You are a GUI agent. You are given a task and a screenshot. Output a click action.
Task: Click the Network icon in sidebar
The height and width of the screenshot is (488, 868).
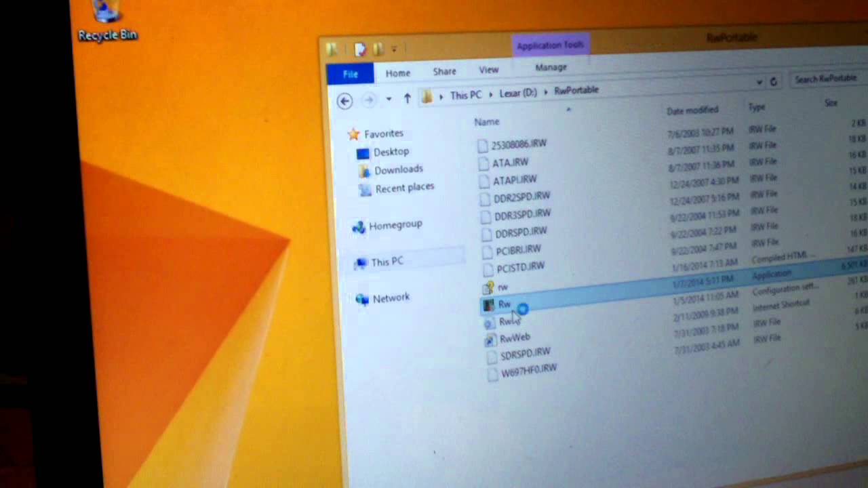[362, 300]
